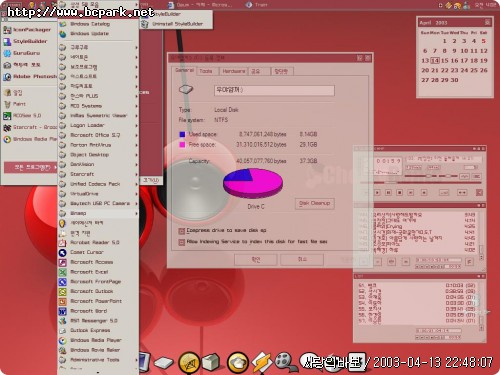500x375 pixels.
Task: Enable Compress drive to save disk space
Action: 182,231
